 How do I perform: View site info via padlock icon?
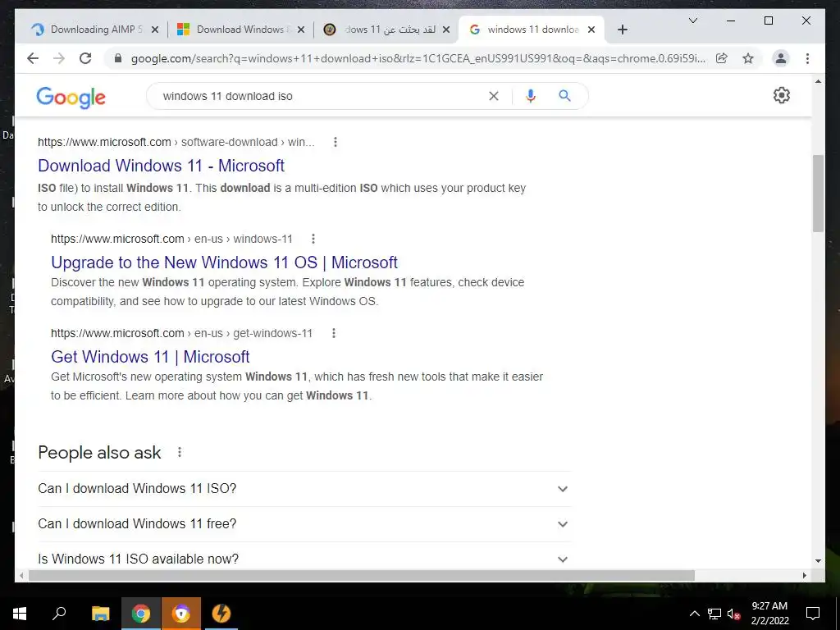tap(118, 58)
